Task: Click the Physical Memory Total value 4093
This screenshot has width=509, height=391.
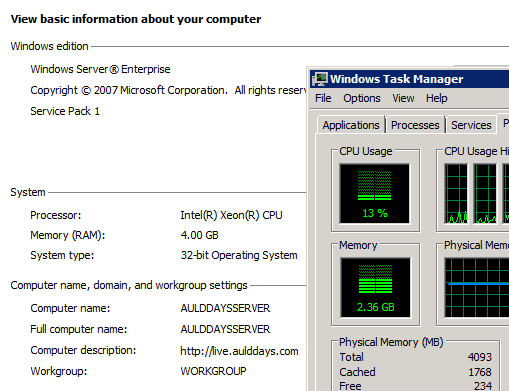Action: 480,357
